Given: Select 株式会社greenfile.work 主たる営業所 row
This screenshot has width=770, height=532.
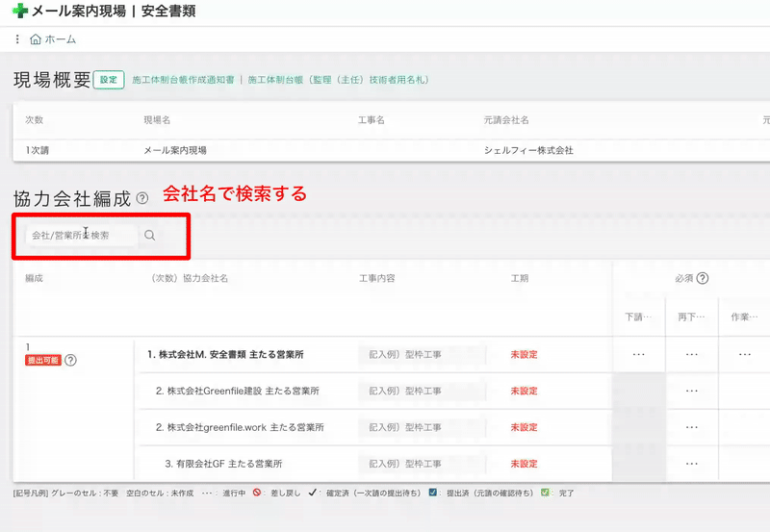Looking at the screenshot, I should pyautogui.click(x=240, y=427).
